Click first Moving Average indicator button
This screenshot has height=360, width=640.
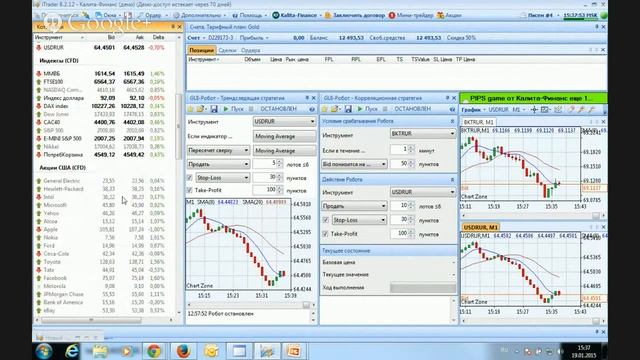[284, 136]
